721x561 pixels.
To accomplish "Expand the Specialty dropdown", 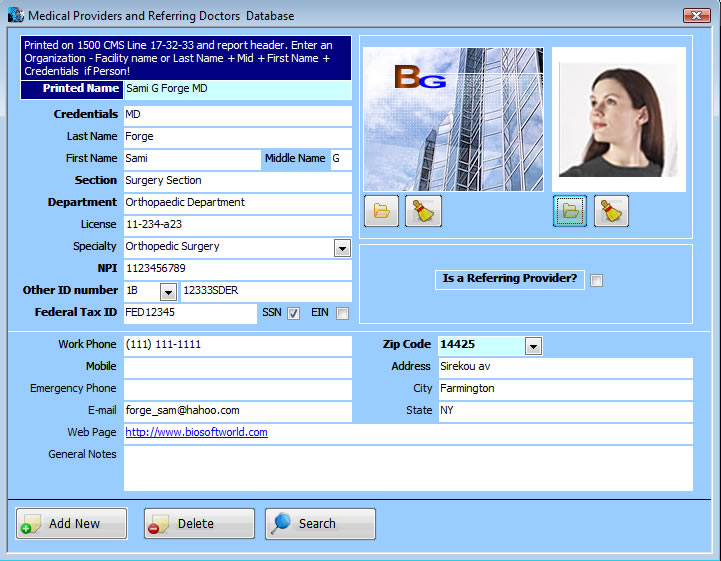I will tap(342, 248).
